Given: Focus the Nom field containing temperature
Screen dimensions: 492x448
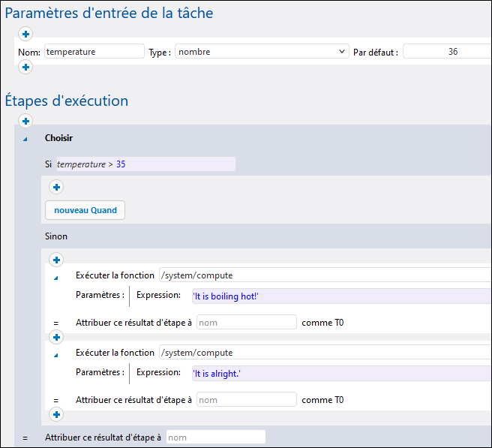Looking at the screenshot, I should pos(94,52).
